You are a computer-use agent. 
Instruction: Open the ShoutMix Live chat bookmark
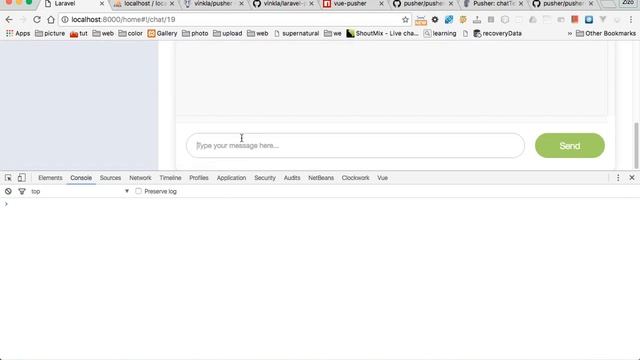pos(382,33)
